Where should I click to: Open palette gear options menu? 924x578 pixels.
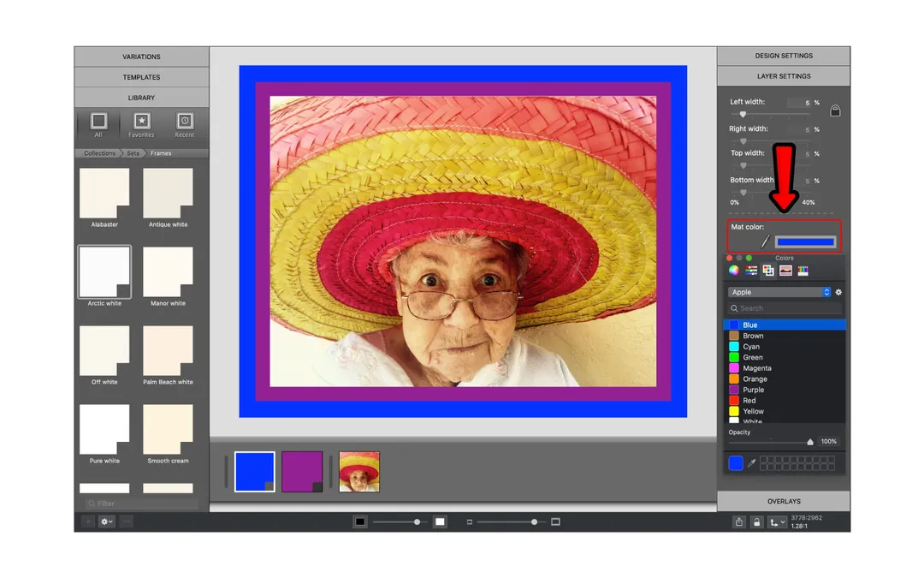pyautogui.click(x=838, y=292)
